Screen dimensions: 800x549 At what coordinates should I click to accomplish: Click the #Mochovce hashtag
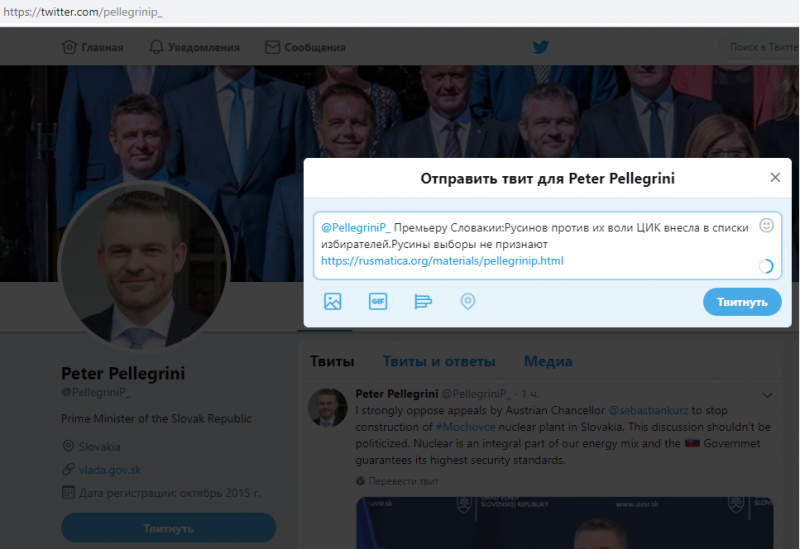pyautogui.click(x=465, y=427)
